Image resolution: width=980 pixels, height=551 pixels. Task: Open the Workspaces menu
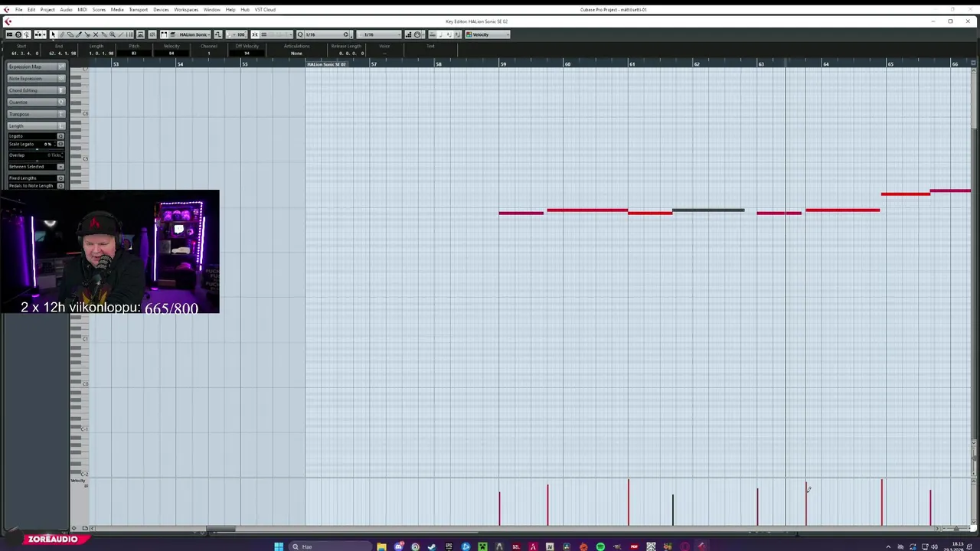coord(186,9)
